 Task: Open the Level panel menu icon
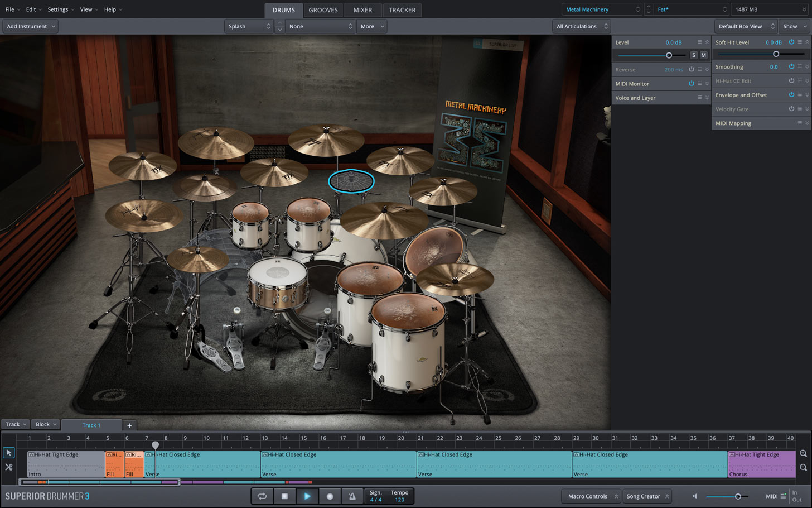pyautogui.click(x=699, y=42)
